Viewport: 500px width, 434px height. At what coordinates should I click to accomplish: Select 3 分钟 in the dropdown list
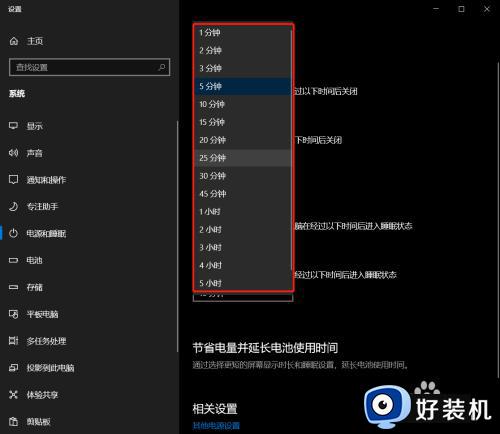coord(242,68)
